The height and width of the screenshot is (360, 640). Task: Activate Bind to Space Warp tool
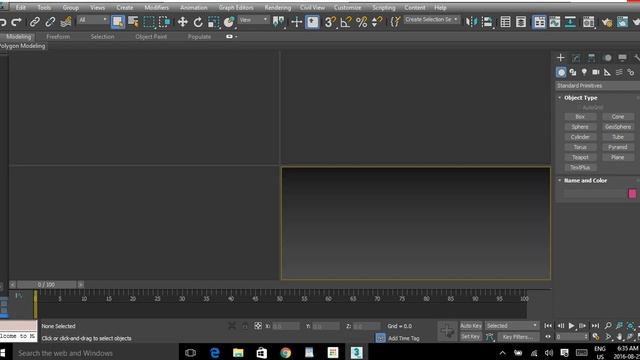66,22
